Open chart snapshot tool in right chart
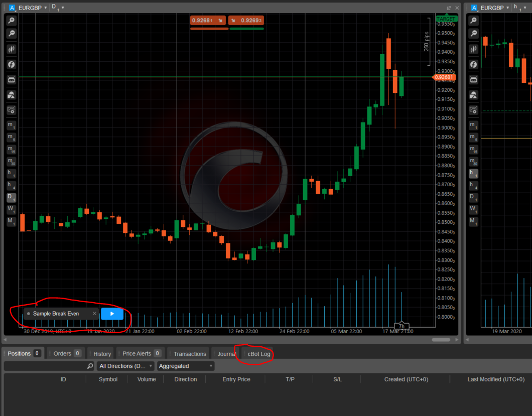 [x=473, y=110]
